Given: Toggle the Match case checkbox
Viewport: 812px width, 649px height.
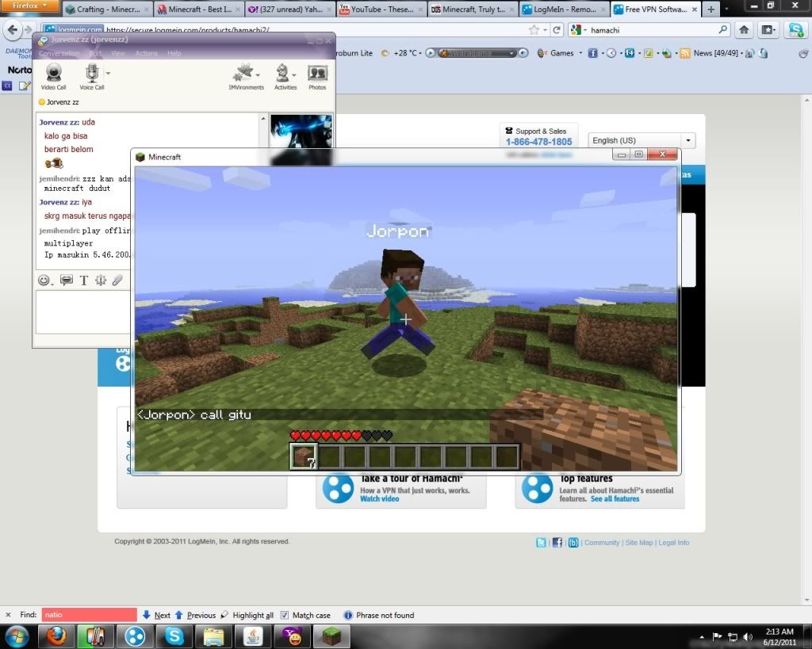Looking at the screenshot, I should [285, 615].
